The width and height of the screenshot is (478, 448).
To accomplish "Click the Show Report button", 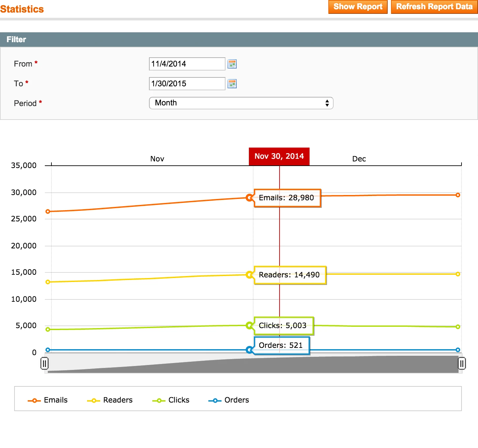I will point(358,7).
